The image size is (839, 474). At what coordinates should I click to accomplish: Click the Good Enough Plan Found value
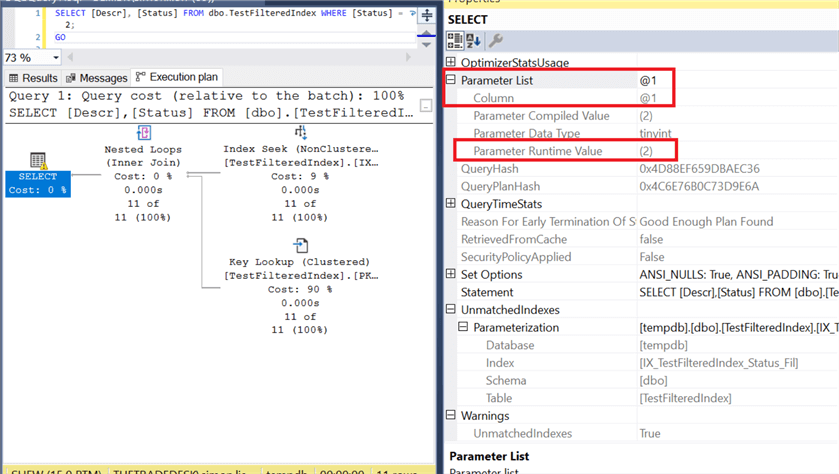[706, 221]
